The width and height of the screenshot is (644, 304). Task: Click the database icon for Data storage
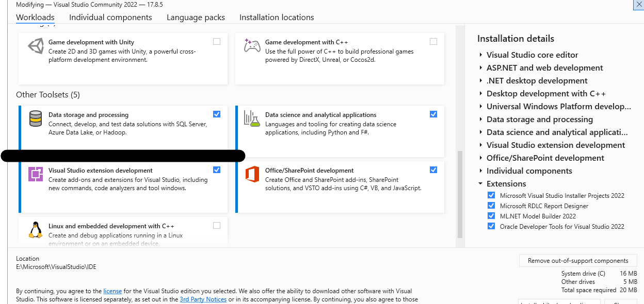[36, 119]
